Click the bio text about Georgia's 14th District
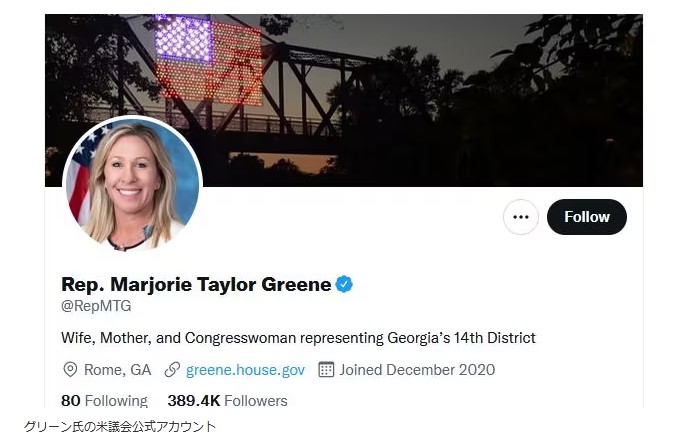Screen dimensions: 684x441 click(x=298, y=338)
